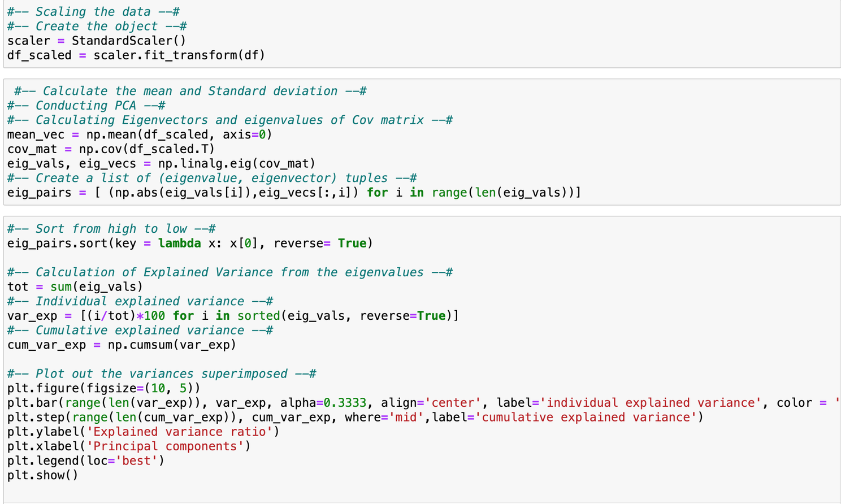Click the plt.legend(loc='best') line
Screen dimensions: 841x504
point(86,461)
